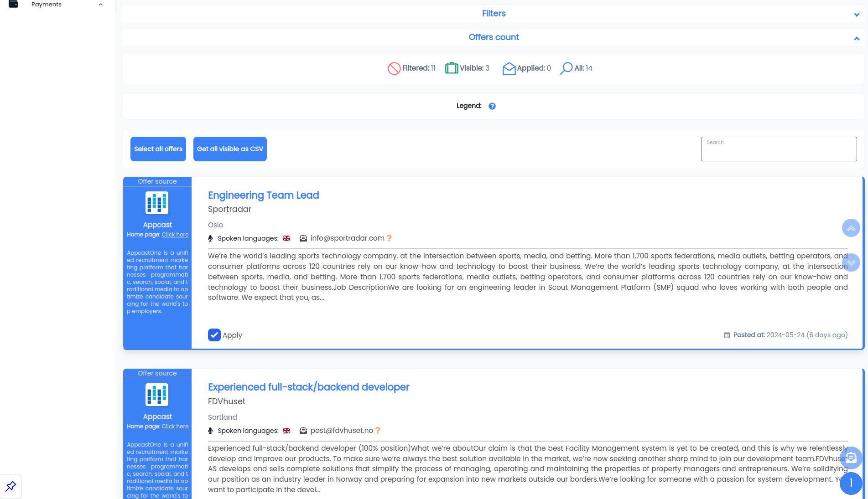Click the 'Visible: 3' count text

click(474, 68)
